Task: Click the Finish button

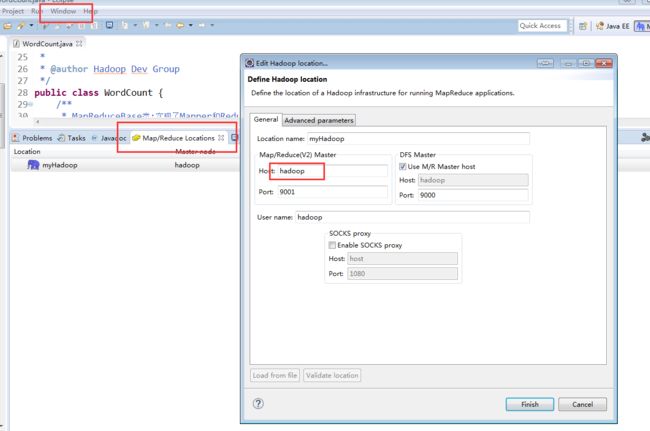Action: [x=530, y=404]
